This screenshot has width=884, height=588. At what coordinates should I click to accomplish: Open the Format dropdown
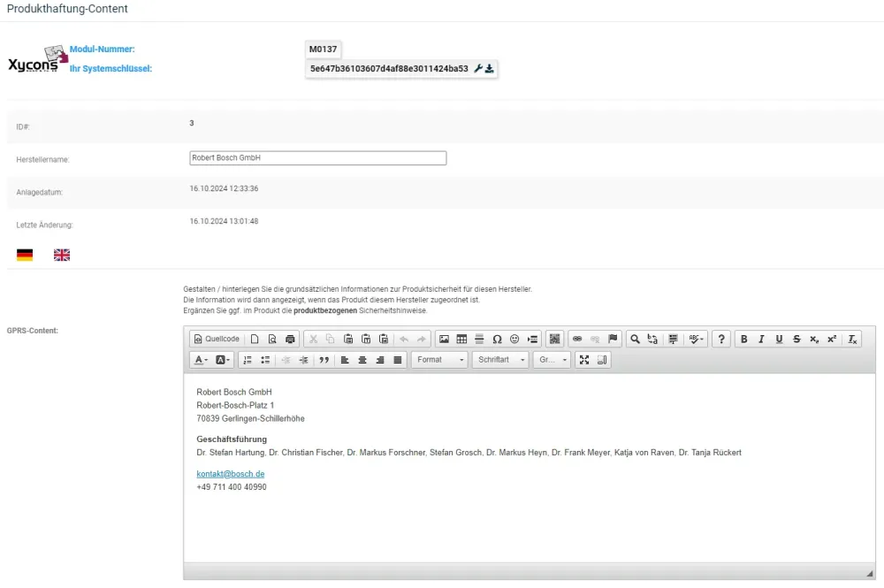pos(440,360)
